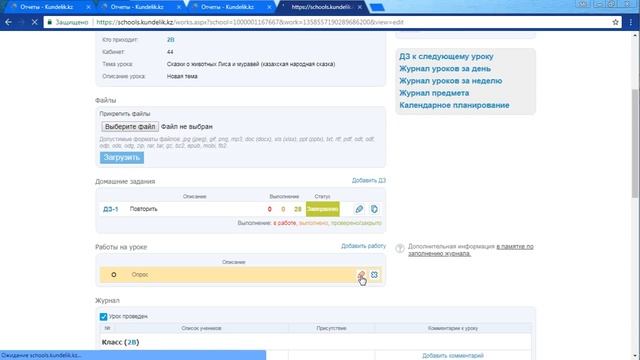Open ДЗ к следующему уроку link

coord(446,56)
